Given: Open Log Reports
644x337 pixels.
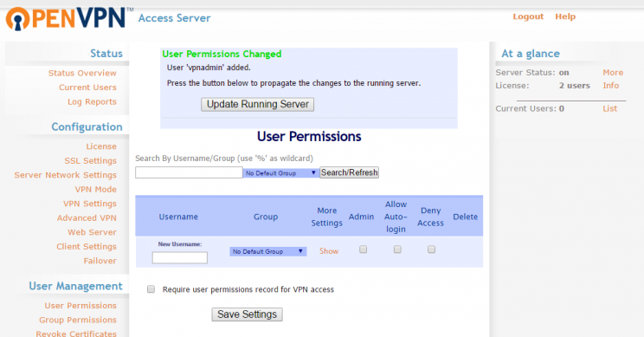Looking at the screenshot, I should [92, 102].
